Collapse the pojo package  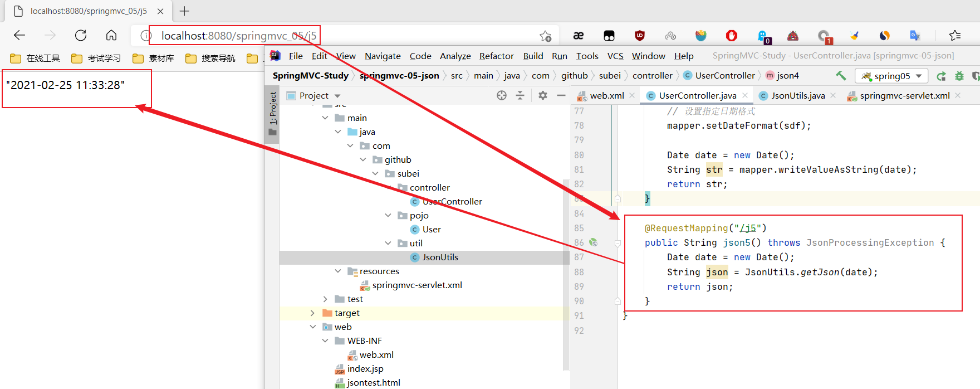[x=388, y=216]
